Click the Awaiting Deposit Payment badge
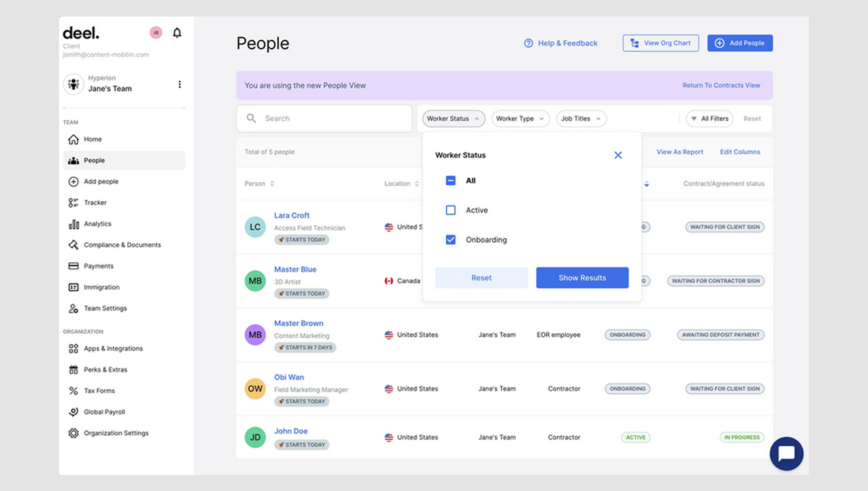This screenshot has height=491, width=868. point(720,335)
